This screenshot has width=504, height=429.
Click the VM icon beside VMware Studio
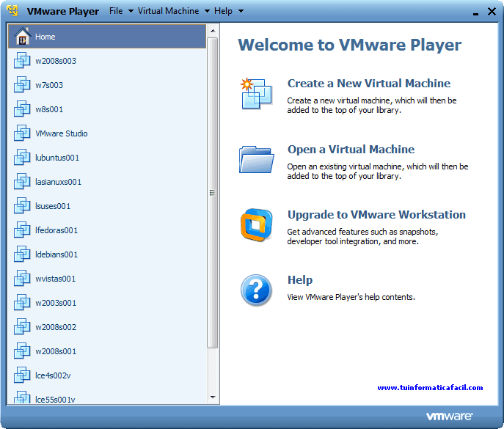(x=22, y=133)
